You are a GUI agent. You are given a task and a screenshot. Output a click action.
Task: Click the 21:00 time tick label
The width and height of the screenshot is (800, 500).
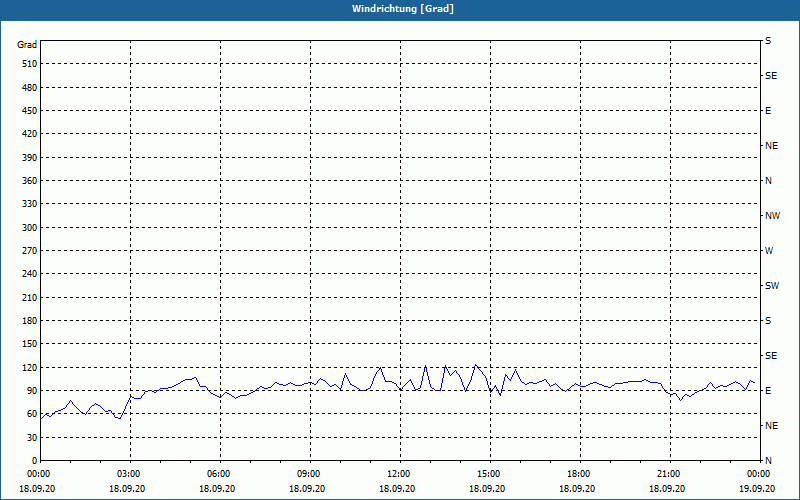point(670,473)
